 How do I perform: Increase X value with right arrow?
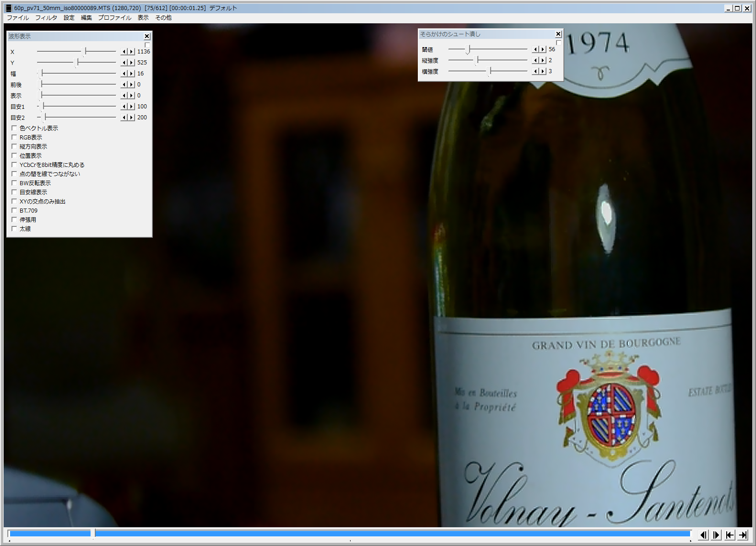tap(131, 52)
